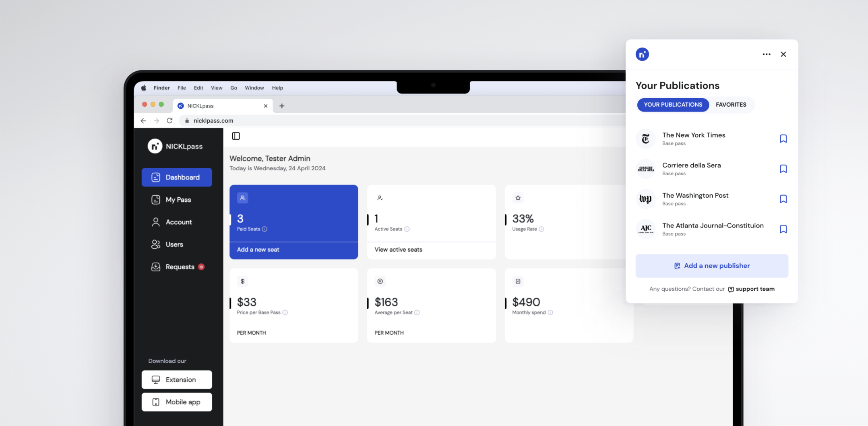Show info for Average per Seat
868x426 pixels.
tap(417, 312)
